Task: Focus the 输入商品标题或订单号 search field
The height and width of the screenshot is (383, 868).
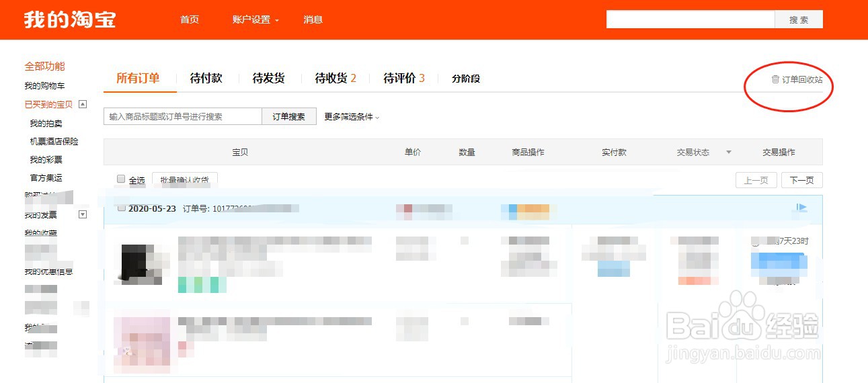Action: click(x=183, y=116)
